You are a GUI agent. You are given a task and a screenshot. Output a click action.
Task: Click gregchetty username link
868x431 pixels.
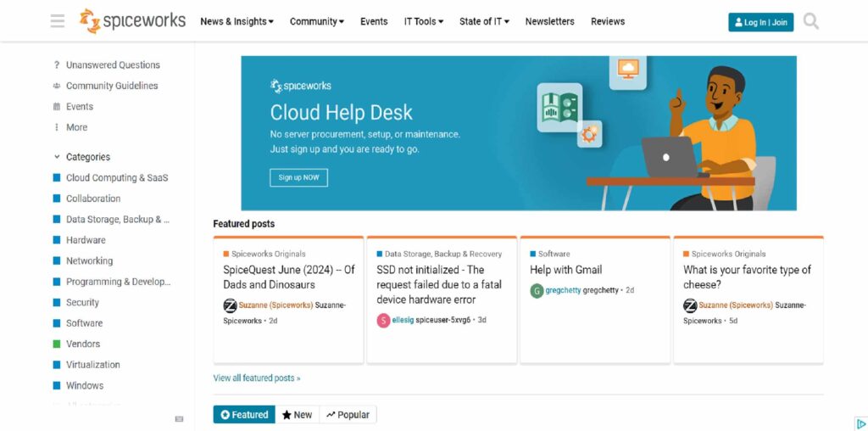click(x=563, y=290)
